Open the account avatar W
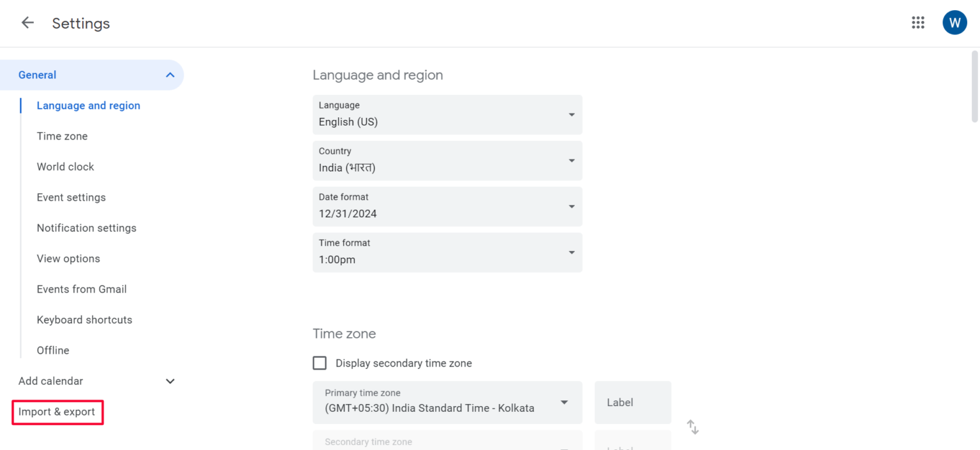Screen dimensions: 980x450 (x=954, y=23)
